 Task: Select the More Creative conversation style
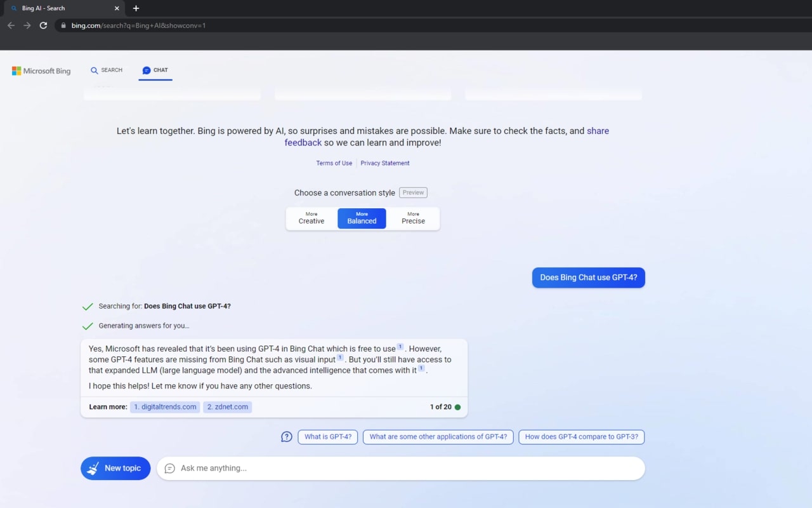tap(311, 218)
